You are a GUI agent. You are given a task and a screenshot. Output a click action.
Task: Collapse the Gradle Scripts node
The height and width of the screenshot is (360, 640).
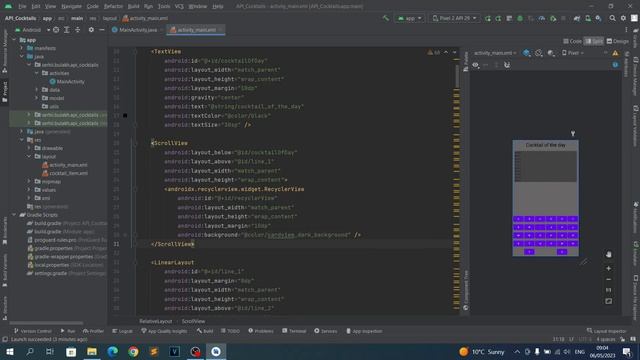[14, 215]
